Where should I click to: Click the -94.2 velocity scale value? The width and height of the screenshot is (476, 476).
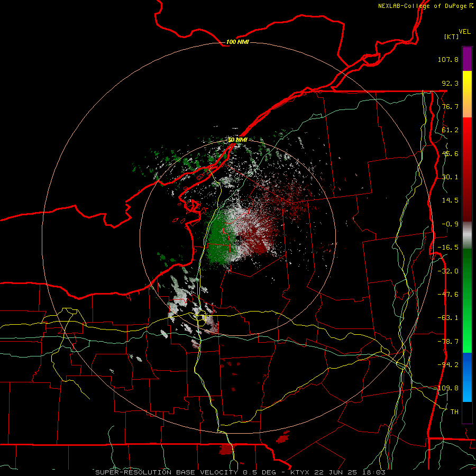pyautogui.click(x=448, y=365)
